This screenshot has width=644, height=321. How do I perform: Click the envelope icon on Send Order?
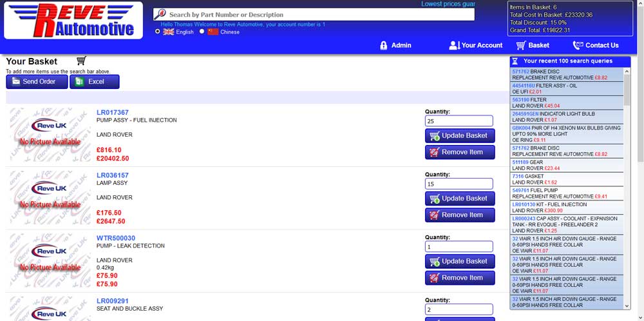[16, 81]
